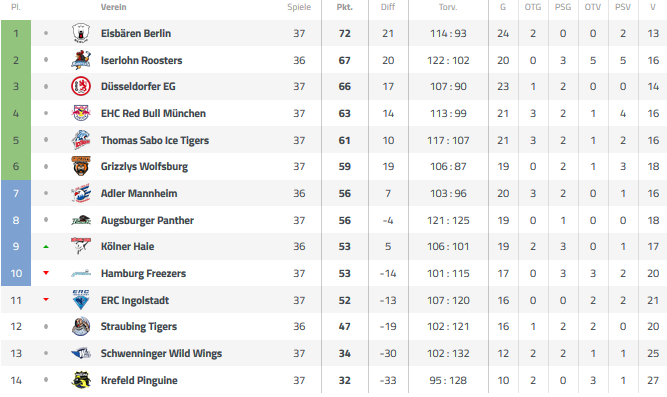Click the Eisbären Berlin team logo

click(81, 33)
